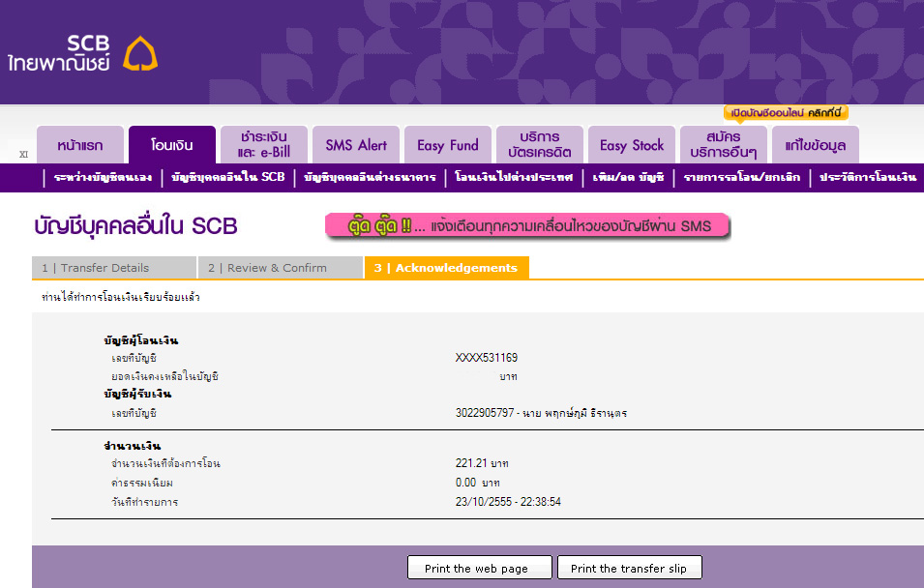Click recipient account number 3022905797
924x588 pixels.
coord(485,413)
